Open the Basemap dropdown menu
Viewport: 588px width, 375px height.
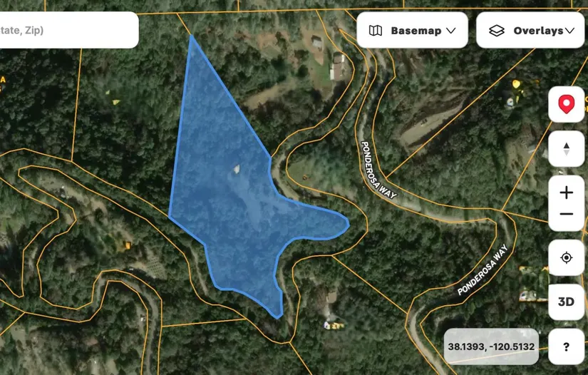[x=412, y=30]
